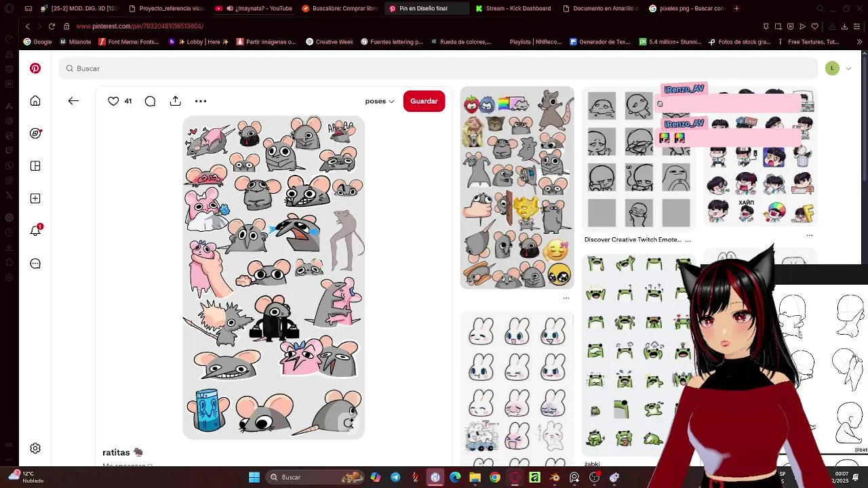
Task: Open File Explorer from the taskbar
Action: (x=475, y=477)
